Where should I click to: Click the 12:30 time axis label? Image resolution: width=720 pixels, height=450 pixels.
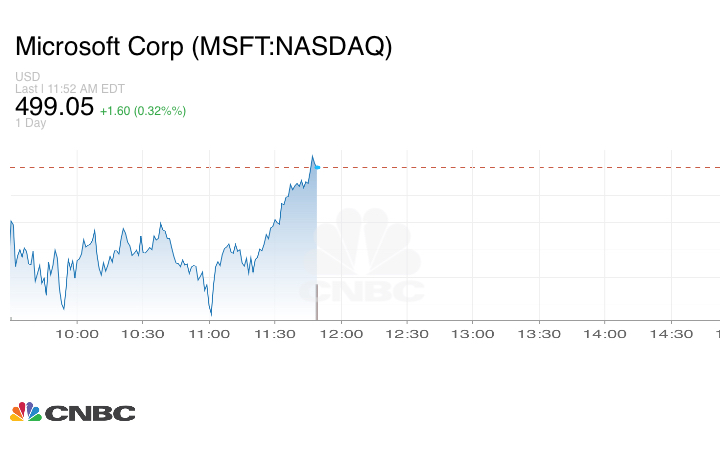point(407,333)
